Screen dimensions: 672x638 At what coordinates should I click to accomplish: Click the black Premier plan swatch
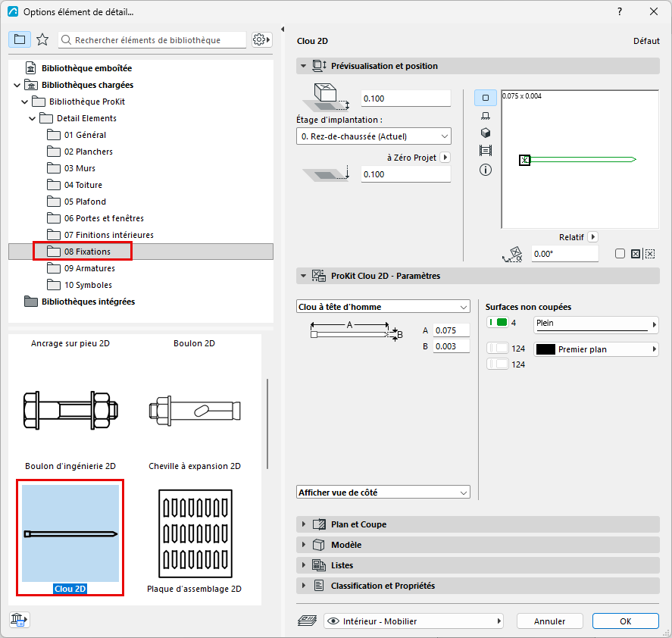coord(545,349)
